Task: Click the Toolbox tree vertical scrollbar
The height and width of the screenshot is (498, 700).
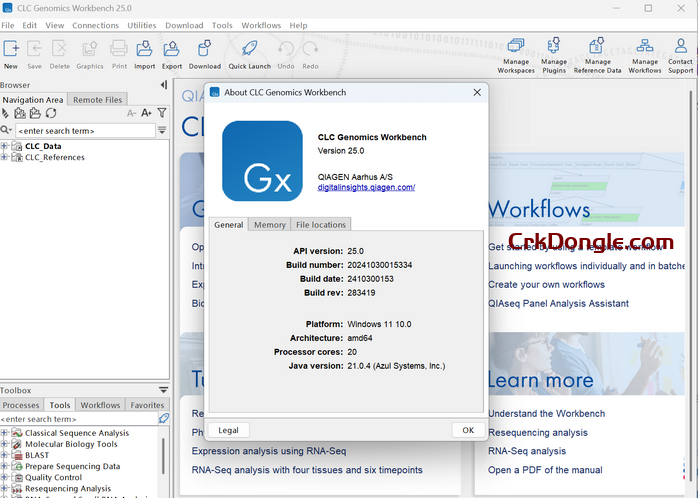Action: 163,455
